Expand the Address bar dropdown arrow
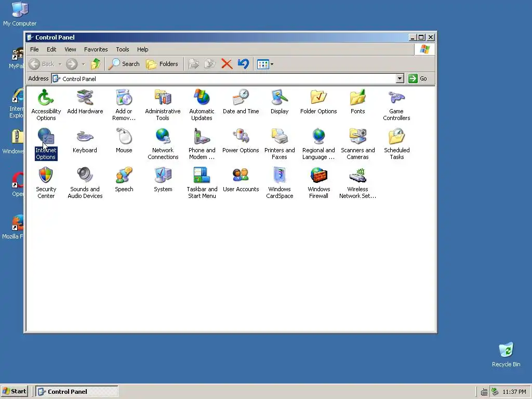Viewport: 532px width, 399px height. [400, 79]
